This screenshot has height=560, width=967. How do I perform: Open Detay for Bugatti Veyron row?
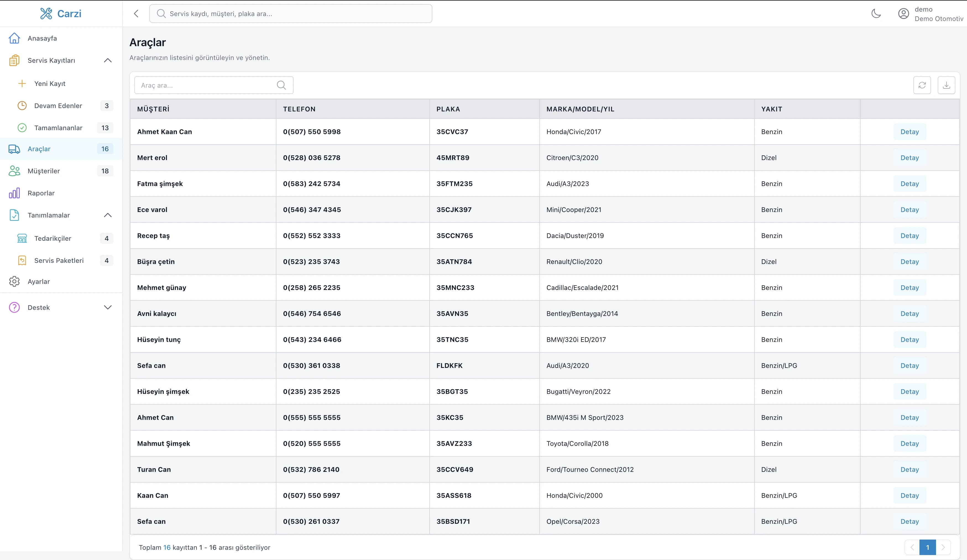coord(909,392)
